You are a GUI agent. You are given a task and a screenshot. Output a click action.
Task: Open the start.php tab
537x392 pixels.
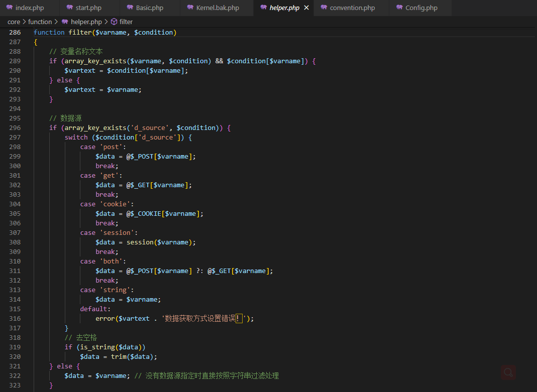[x=90, y=8]
